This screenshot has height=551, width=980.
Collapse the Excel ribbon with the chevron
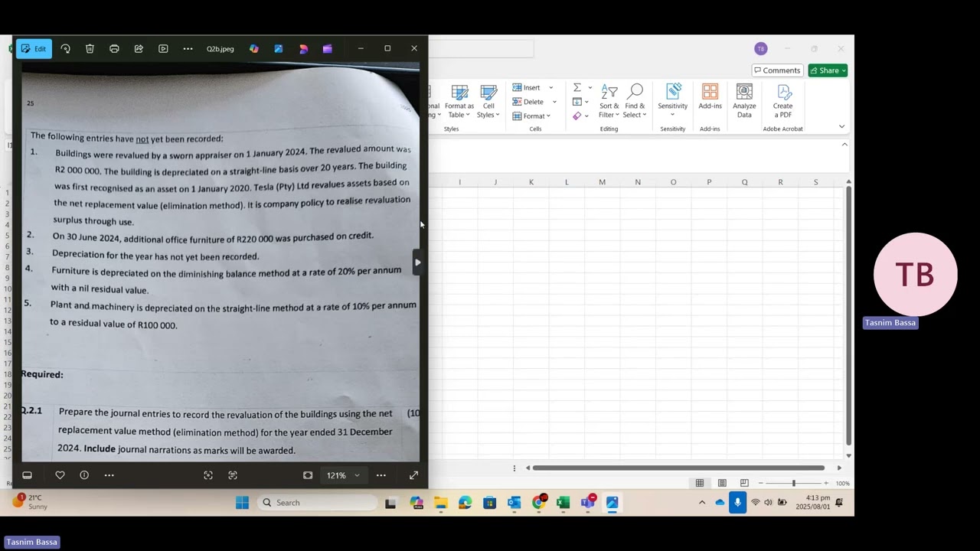[841, 126]
